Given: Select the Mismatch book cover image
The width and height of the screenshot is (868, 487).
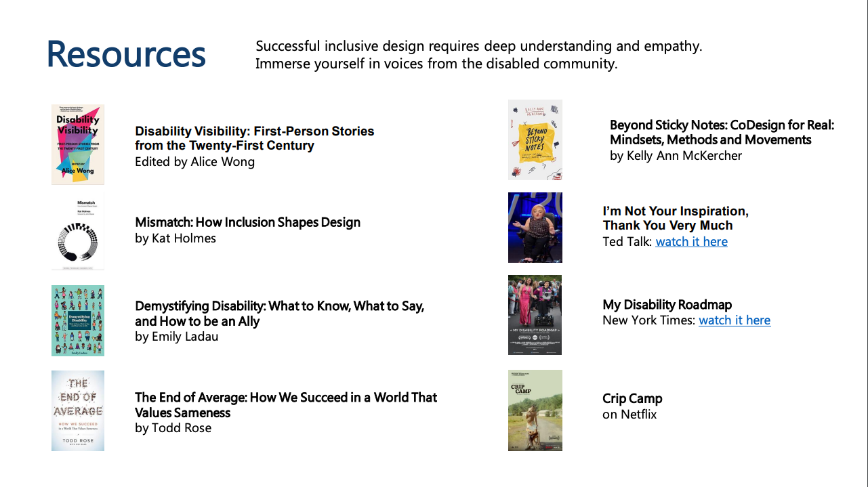Looking at the screenshot, I should [78, 231].
